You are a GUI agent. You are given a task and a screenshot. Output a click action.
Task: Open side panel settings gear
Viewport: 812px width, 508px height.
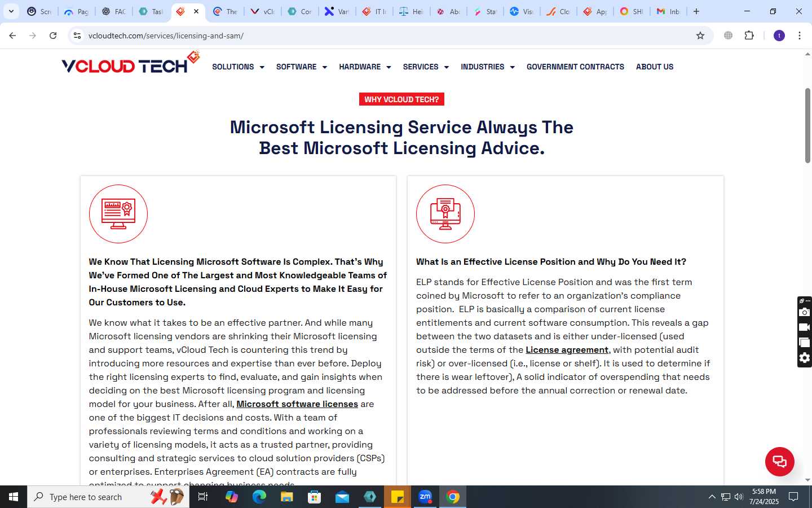point(805,358)
